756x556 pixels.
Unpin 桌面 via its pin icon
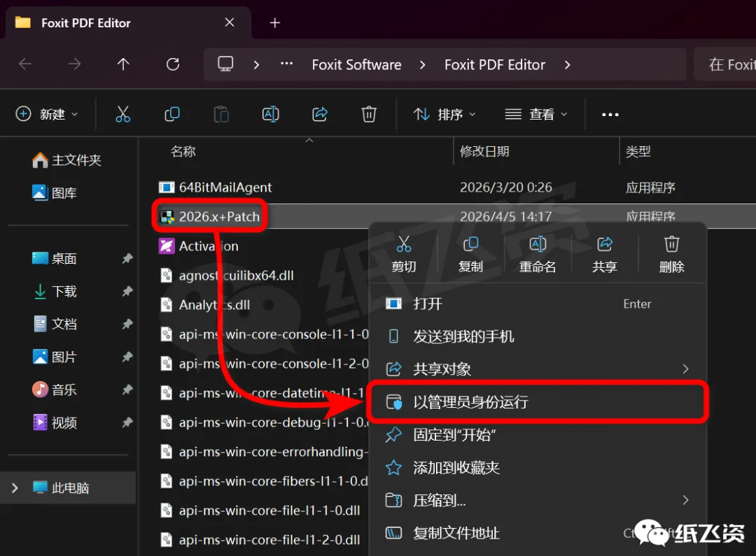coord(127,258)
